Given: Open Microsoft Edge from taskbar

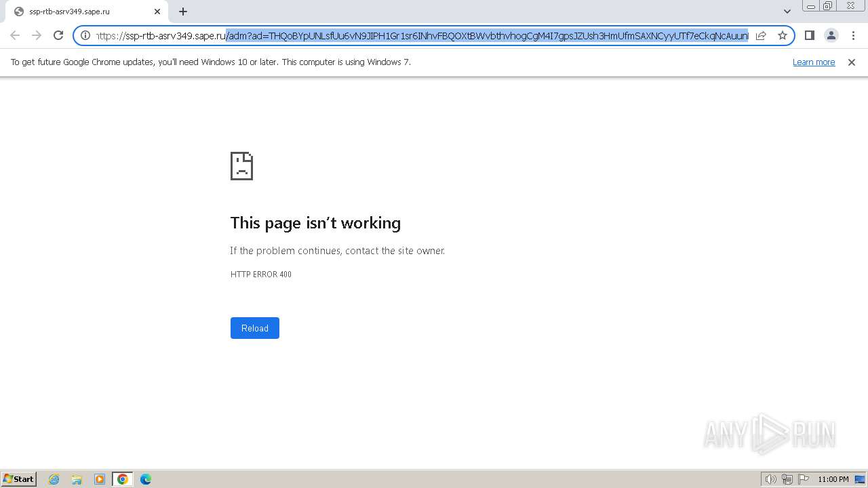Looking at the screenshot, I should coord(146,479).
